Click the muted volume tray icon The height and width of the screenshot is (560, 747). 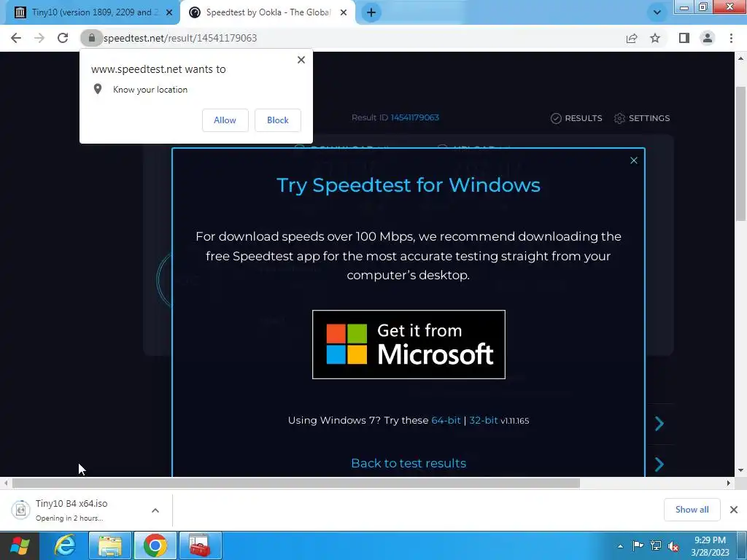673,546
